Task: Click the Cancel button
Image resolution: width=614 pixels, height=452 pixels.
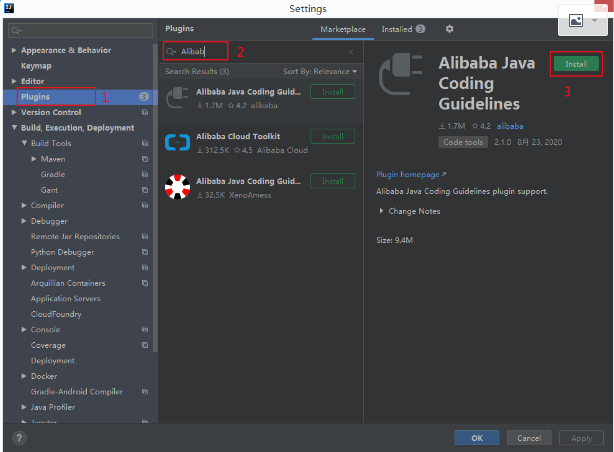Action: 529,438
